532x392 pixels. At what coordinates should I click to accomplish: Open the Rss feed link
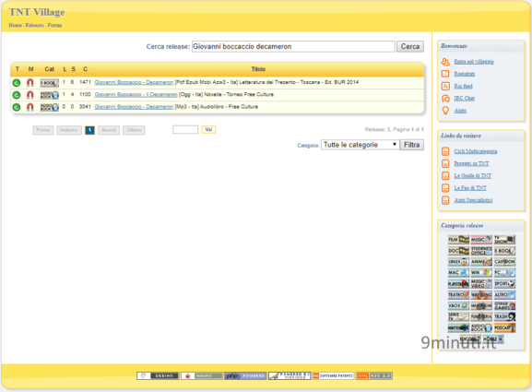pos(463,86)
